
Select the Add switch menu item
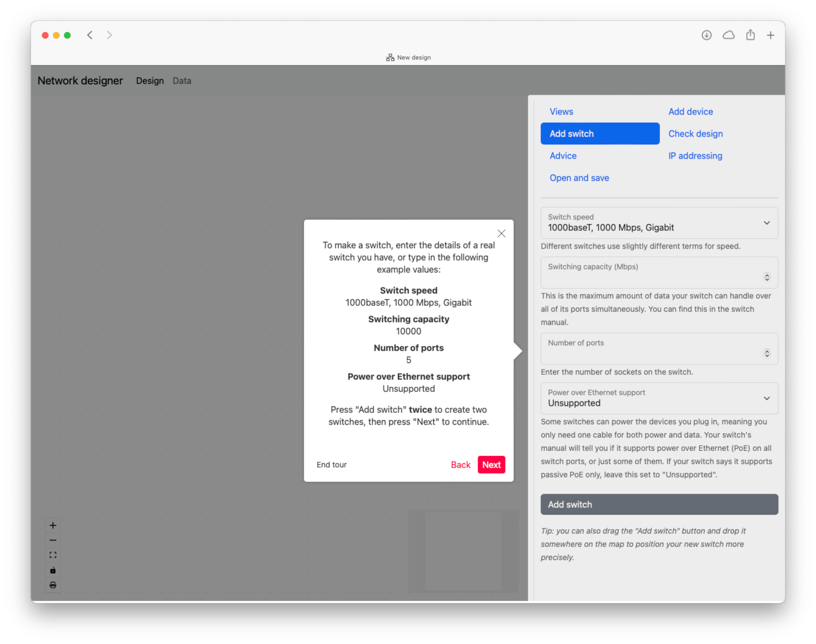(600, 134)
